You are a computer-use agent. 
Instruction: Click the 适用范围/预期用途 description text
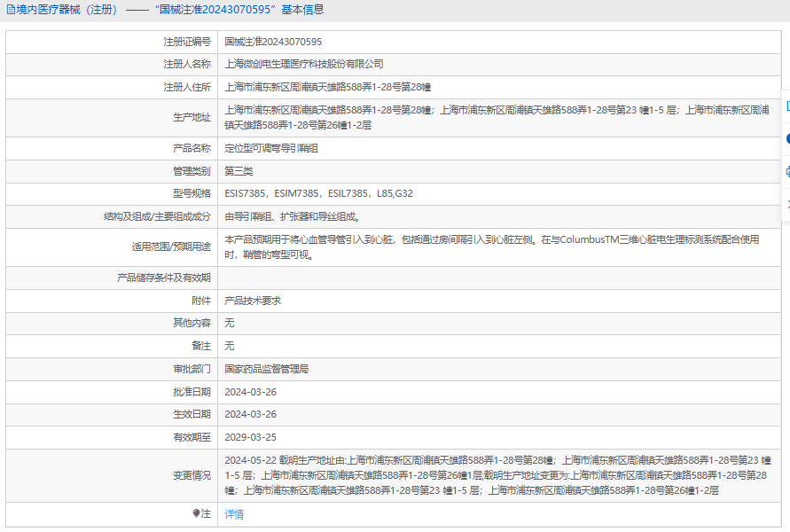point(492,246)
